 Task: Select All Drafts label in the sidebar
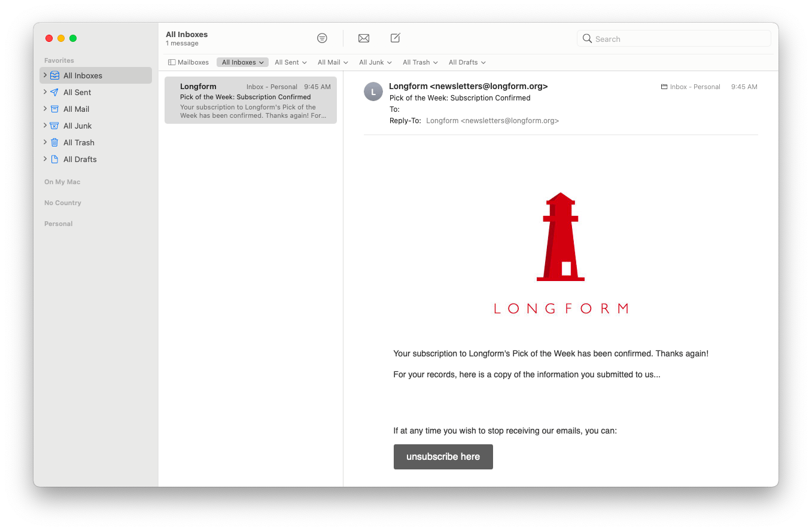coord(80,159)
